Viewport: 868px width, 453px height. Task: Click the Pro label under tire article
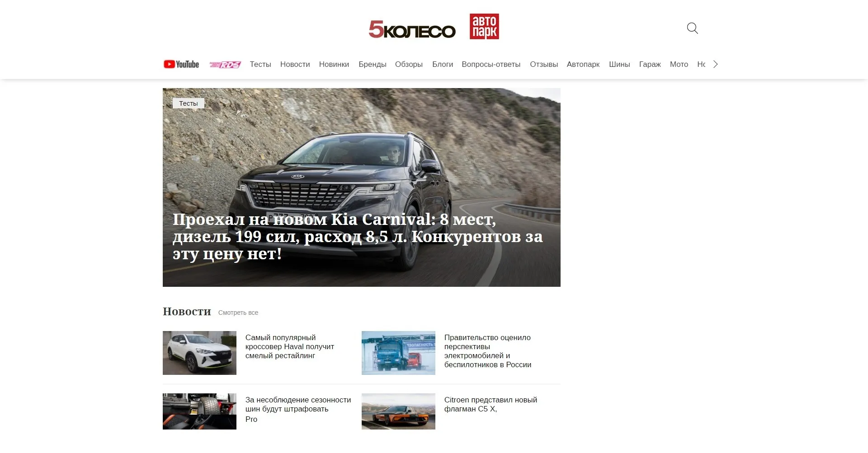point(251,419)
